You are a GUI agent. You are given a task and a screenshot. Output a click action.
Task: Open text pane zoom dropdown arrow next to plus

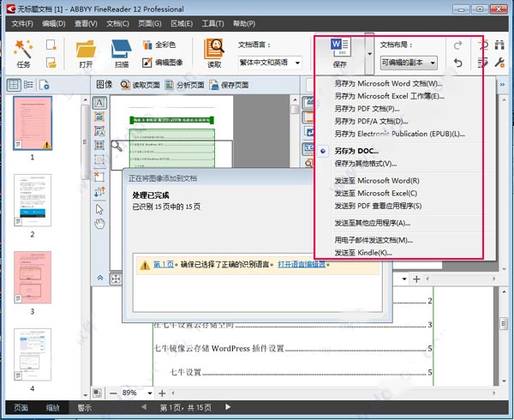click(404, 279)
